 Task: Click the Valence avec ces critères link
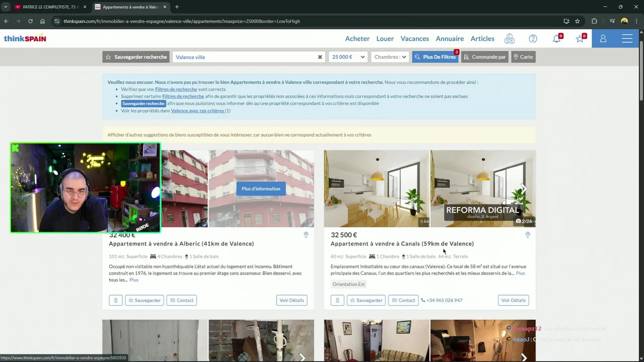(x=198, y=111)
